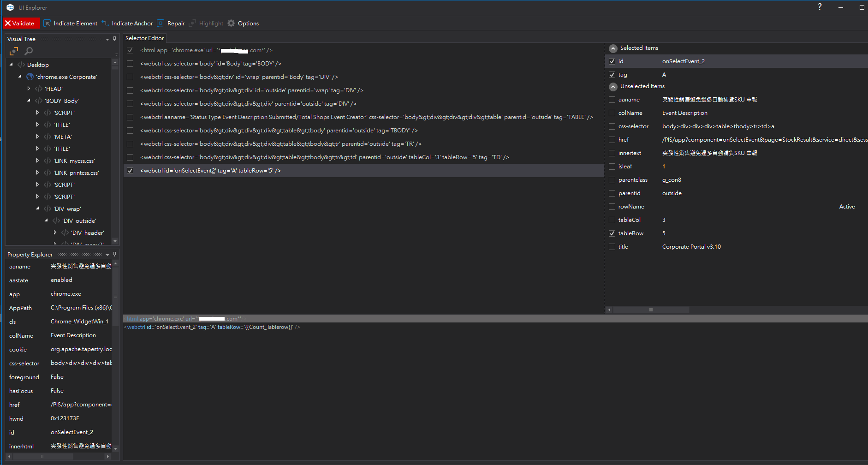
Task: Click the 'Corporate Portal v3.10' title value
Action: (691, 247)
